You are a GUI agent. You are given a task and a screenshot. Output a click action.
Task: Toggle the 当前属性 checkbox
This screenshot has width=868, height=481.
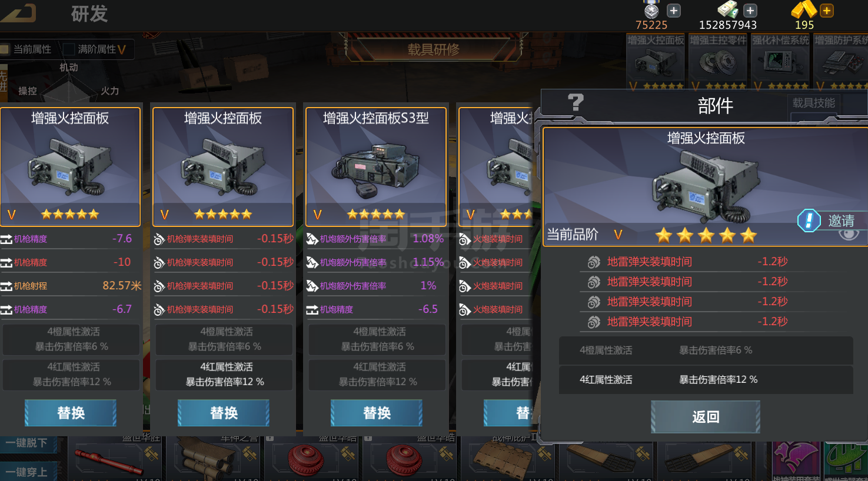6,49
